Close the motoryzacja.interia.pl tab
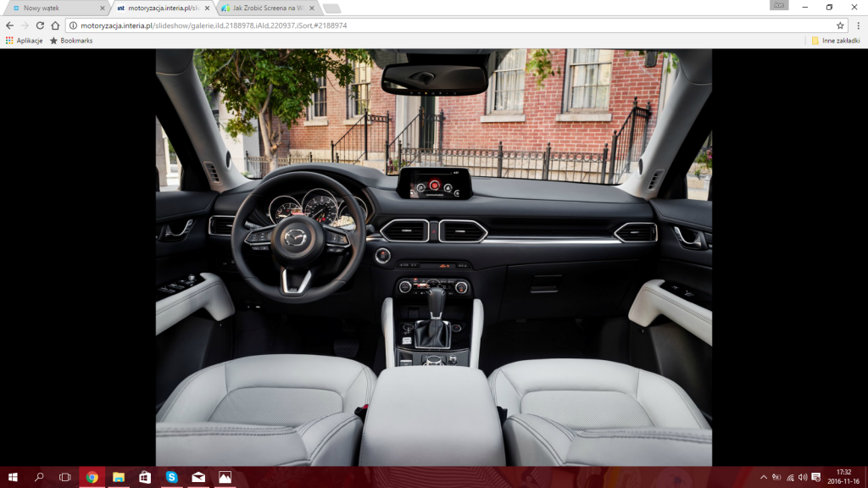Viewport: 868px width, 488px height. 207,8
